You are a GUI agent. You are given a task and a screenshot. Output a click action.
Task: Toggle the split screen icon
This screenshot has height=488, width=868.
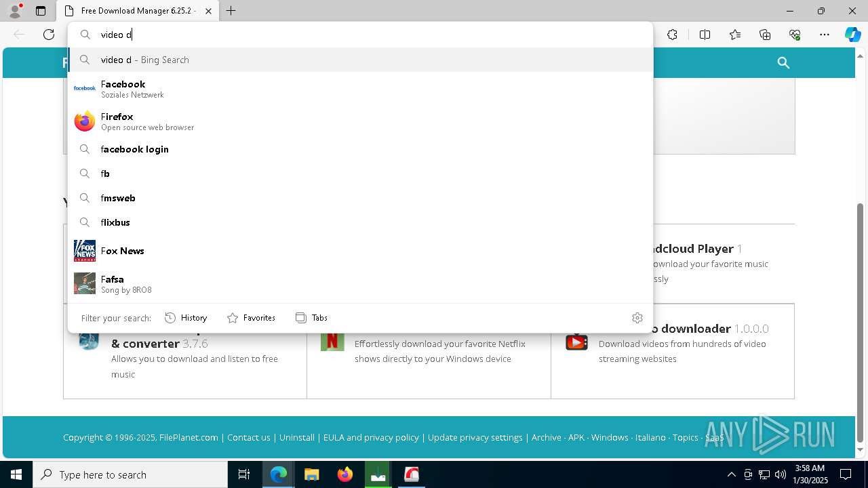tap(705, 35)
